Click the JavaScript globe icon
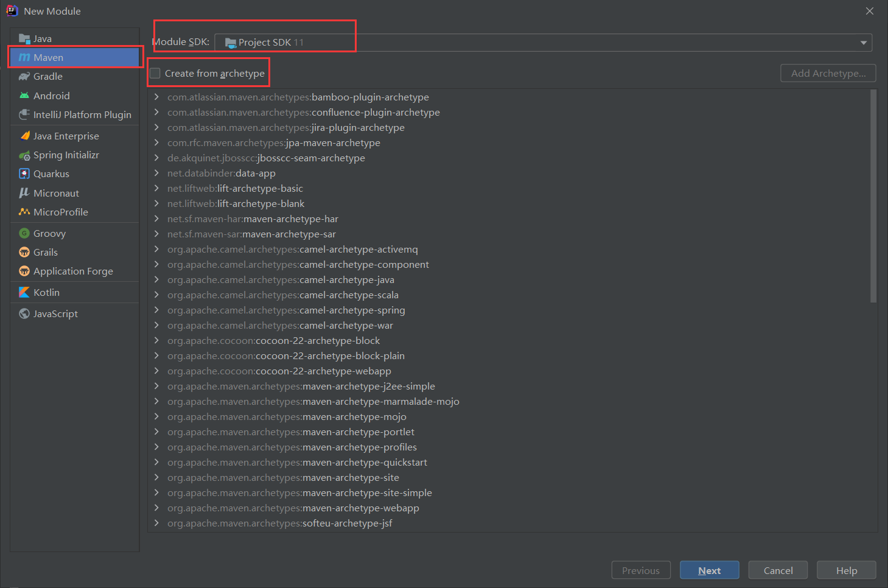Image resolution: width=888 pixels, height=588 pixels. click(24, 313)
